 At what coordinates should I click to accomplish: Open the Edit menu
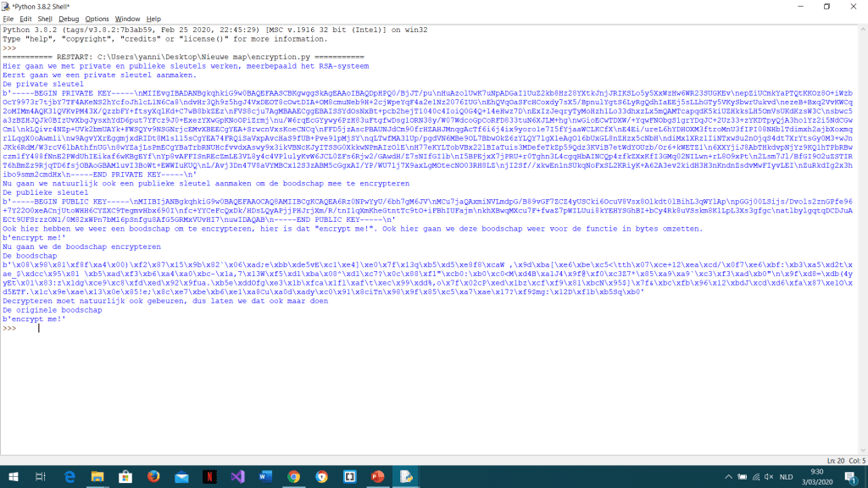(x=26, y=19)
